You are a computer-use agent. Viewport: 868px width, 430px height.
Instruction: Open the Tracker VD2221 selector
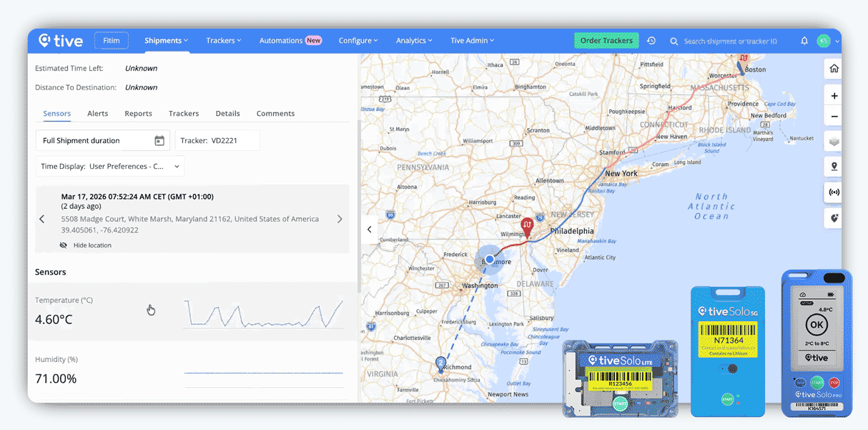217,140
